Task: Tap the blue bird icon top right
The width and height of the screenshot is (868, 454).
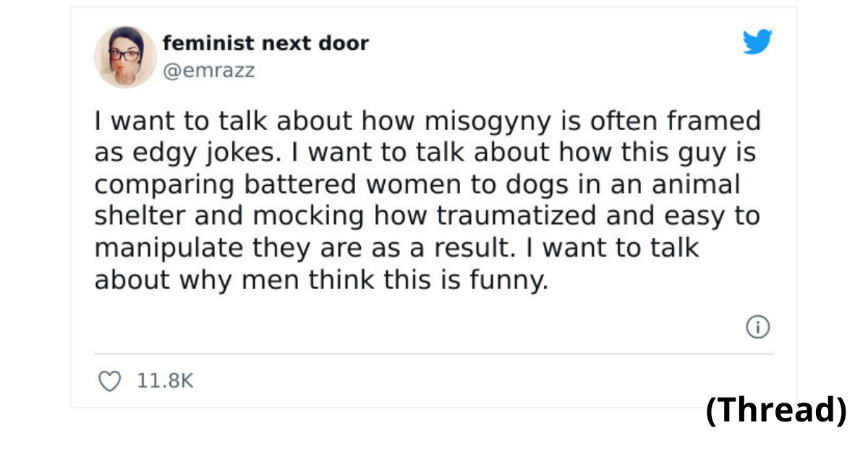Action: pos(757,43)
